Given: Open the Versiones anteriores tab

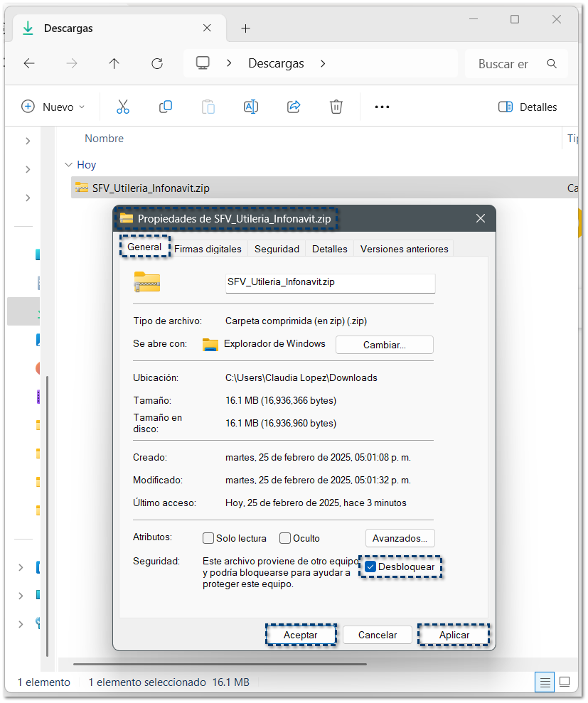Looking at the screenshot, I should pos(404,249).
